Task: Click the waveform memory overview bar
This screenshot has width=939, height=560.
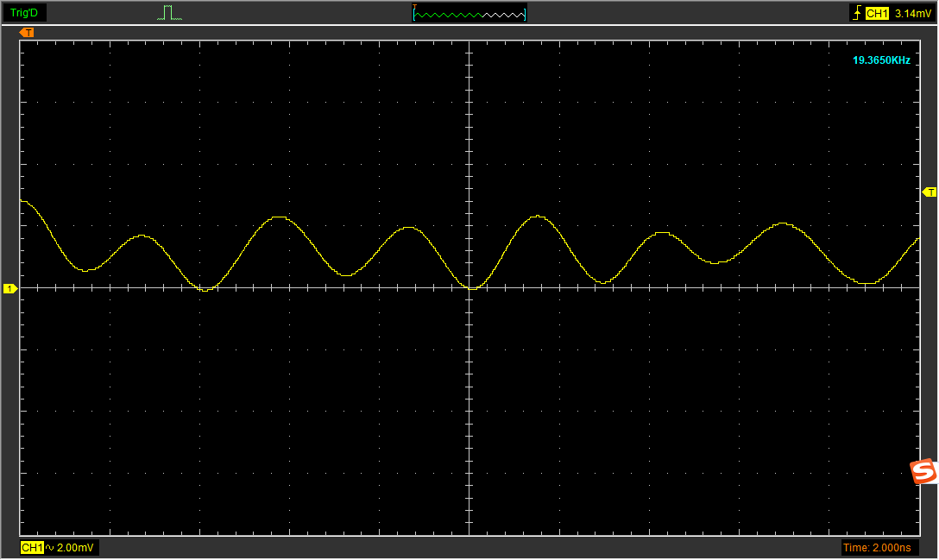Action: 469,13
